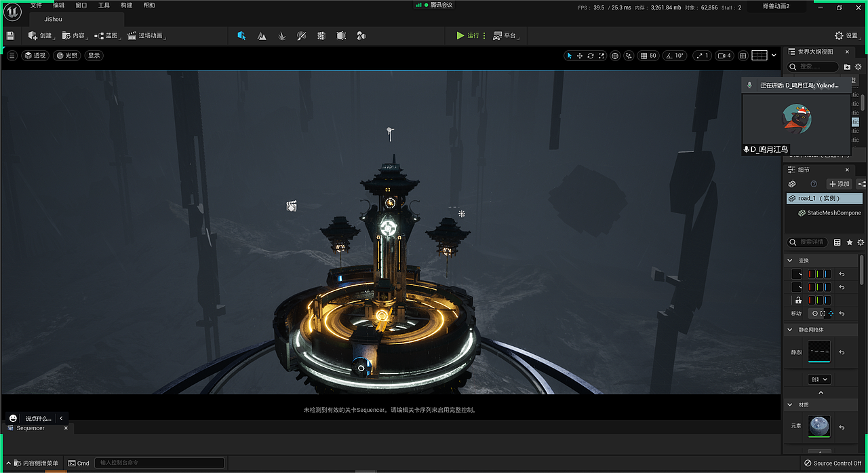Switch to Brush Editing mode
Viewport: 868px width, 473px height.
click(x=341, y=35)
